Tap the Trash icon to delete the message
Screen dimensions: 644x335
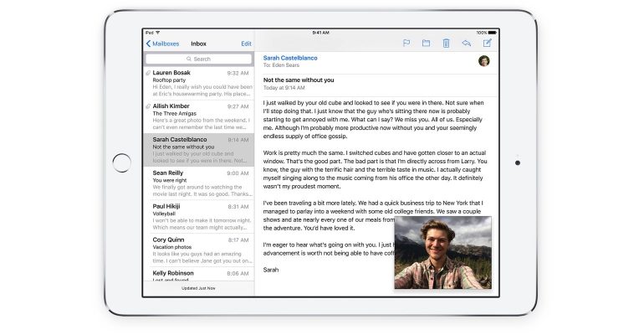pyautogui.click(x=446, y=44)
